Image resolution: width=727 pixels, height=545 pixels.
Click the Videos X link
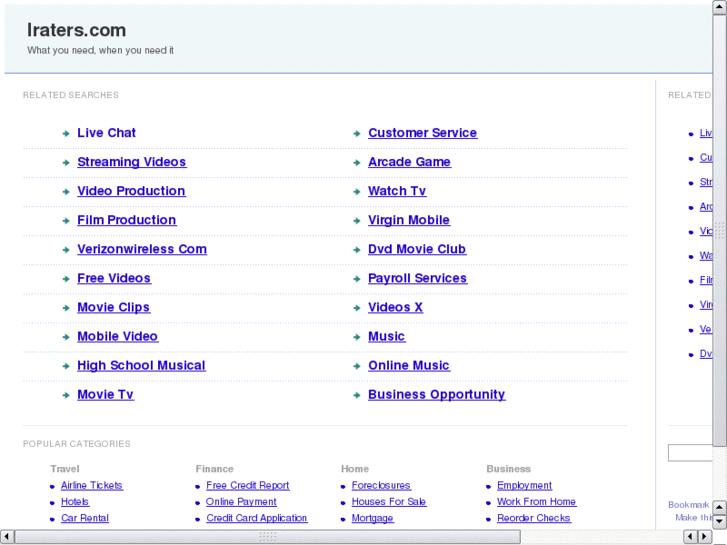coord(395,308)
